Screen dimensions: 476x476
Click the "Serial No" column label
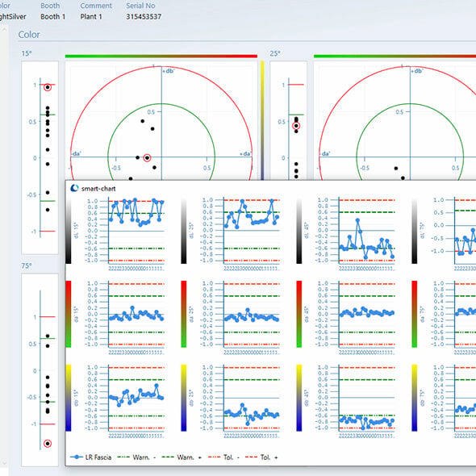(140, 6)
